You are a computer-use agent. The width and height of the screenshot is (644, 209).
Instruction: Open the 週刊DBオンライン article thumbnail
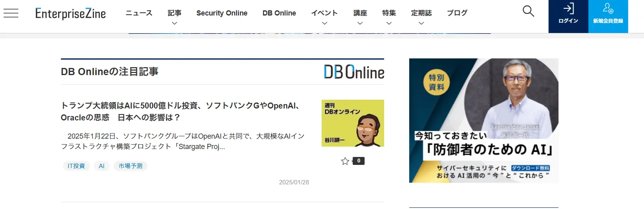pos(353,123)
